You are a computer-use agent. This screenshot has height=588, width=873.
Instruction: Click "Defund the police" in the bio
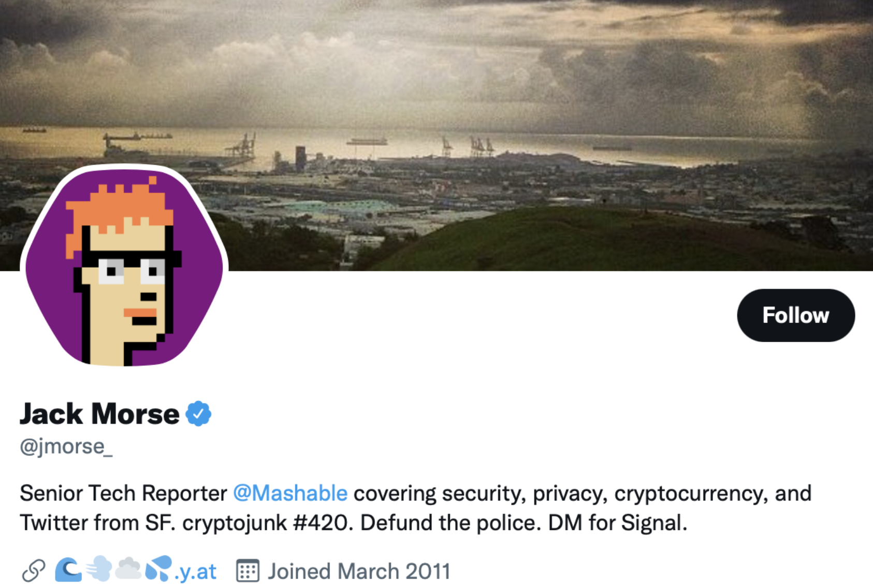[450, 523]
